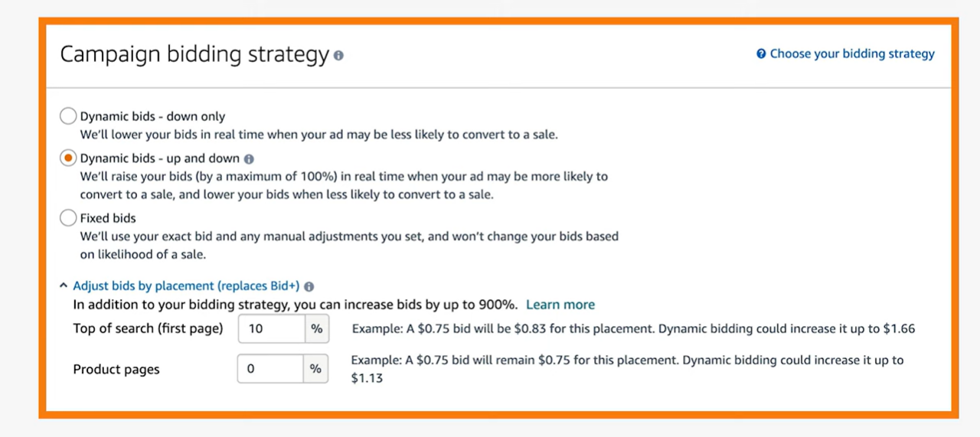Click the Adjust bids by placement (replaces Bid+) text
Image resolution: width=980 pixels, height=437 pixels.
[x=186, y=286]
